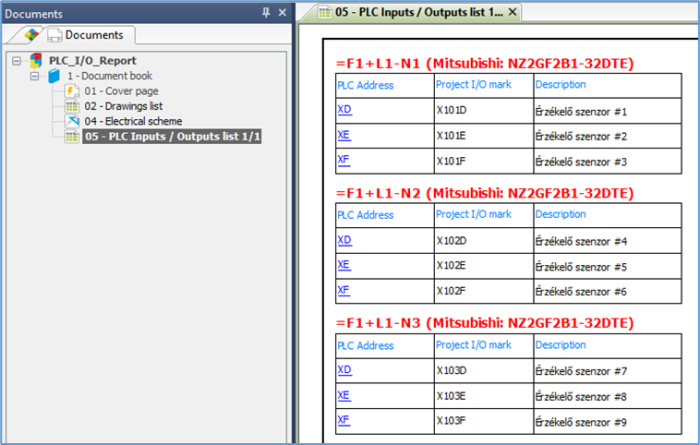
Task: Select 05 - PLC Inputs / Outputs list 1/1
Action: (x=172, y=136)
